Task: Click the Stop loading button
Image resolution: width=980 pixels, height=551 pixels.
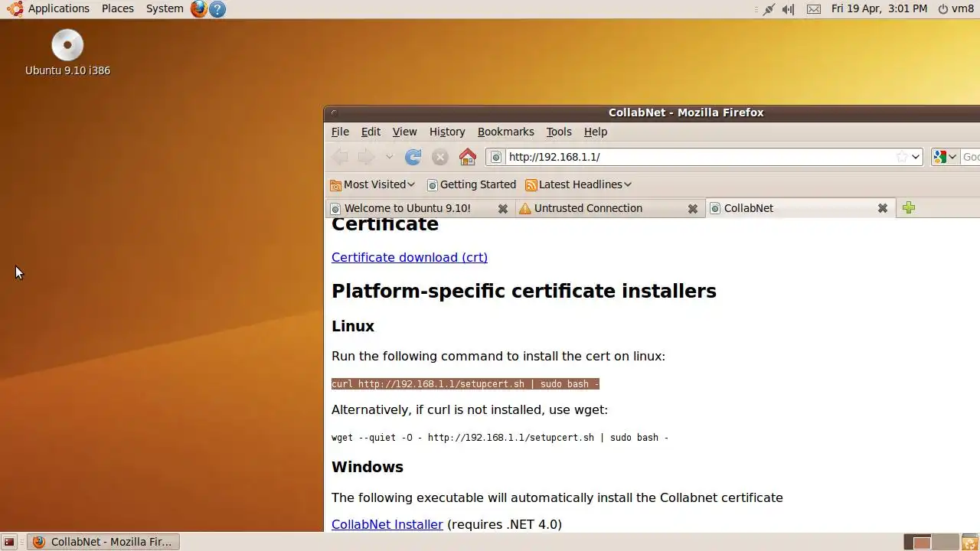Action: (439, 157)
